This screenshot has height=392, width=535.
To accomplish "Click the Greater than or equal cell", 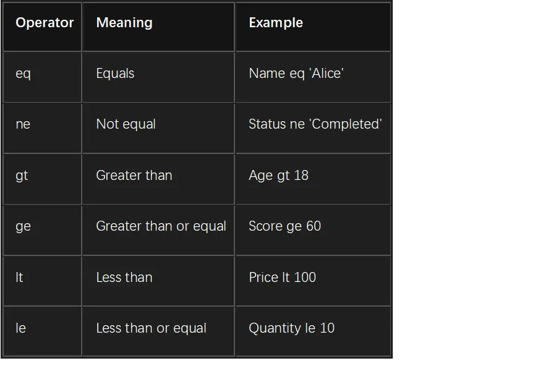I will (x=158, y=230).
